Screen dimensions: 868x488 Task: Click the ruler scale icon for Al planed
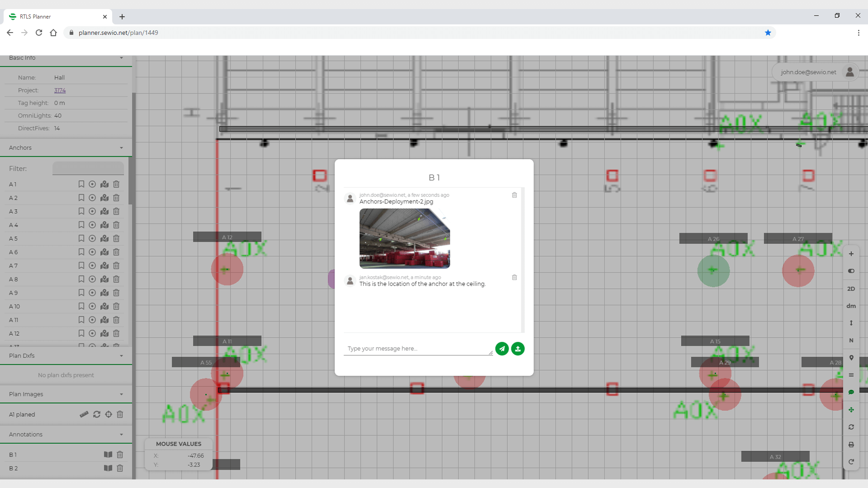tap(84, 414)
